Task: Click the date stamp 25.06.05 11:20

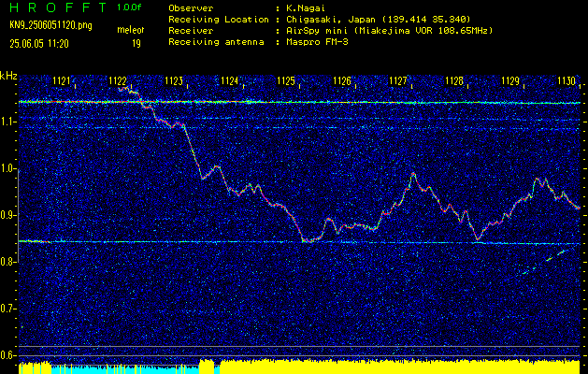Action: 39,44
